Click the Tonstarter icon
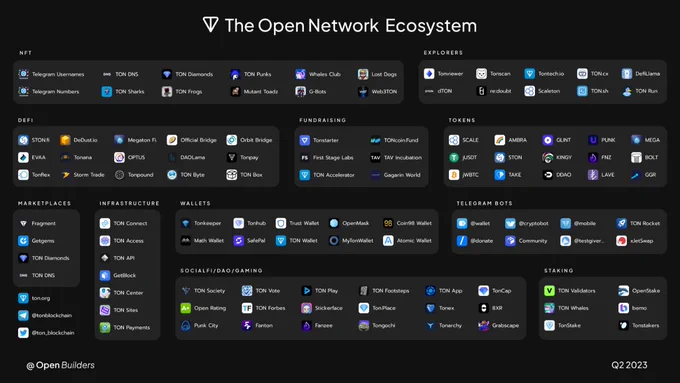The image size is (680, 383). pos(304,140)
